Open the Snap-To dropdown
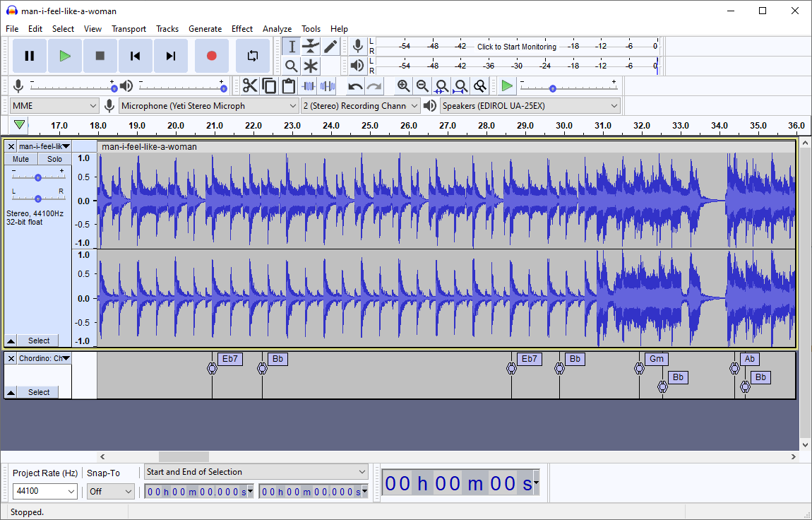The width and height of the screenshot is (812, 520). click(x=110, y=491)
